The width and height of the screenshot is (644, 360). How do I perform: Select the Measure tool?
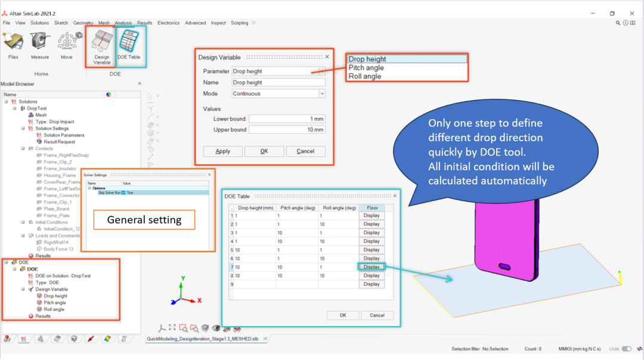[x=40, y=45]
